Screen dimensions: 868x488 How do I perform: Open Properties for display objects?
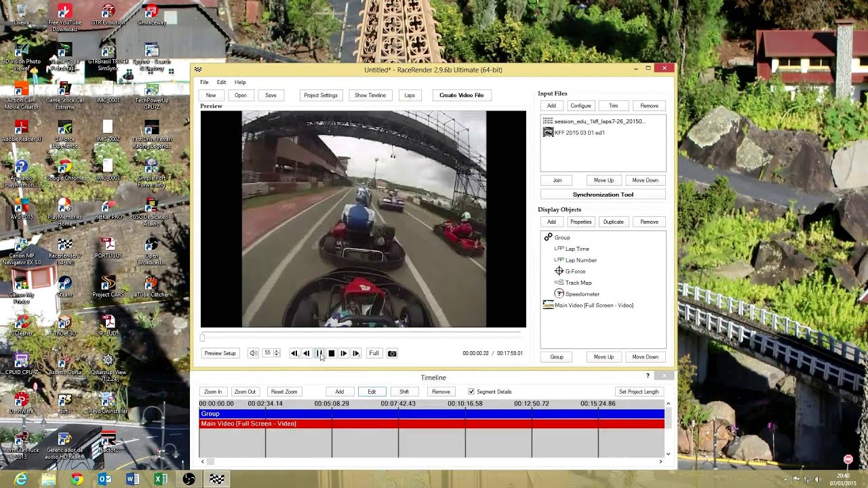[x=580, y=222]
